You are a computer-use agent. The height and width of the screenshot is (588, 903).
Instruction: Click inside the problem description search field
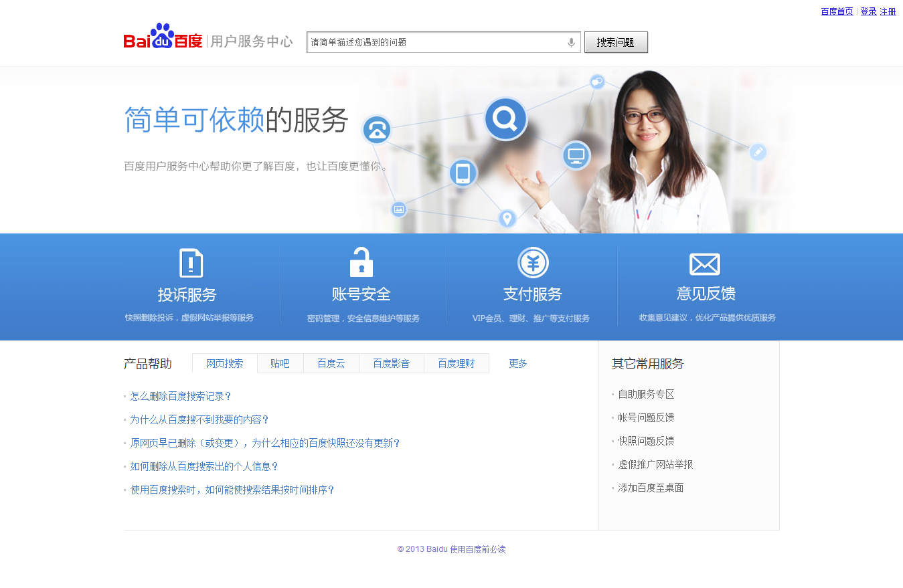pyautogui.click(x=435, y=42)
